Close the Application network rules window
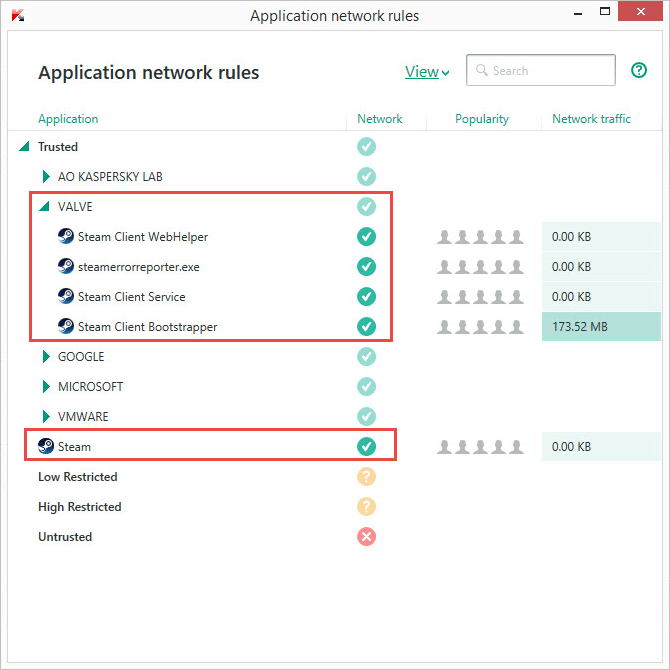 (641, 12)
